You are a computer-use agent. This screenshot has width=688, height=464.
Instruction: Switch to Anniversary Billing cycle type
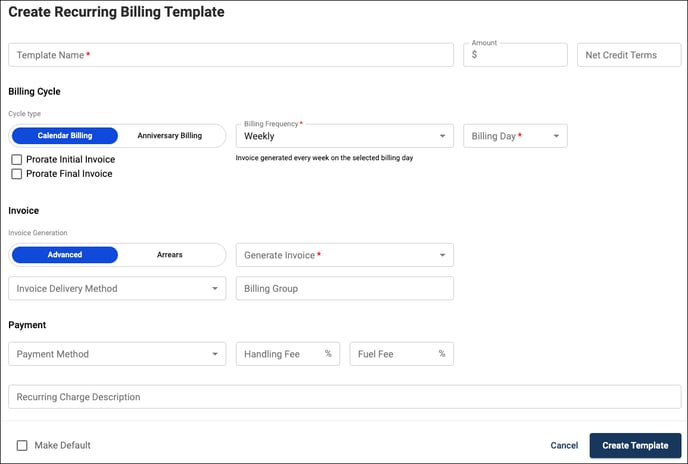tap(170, 136)
